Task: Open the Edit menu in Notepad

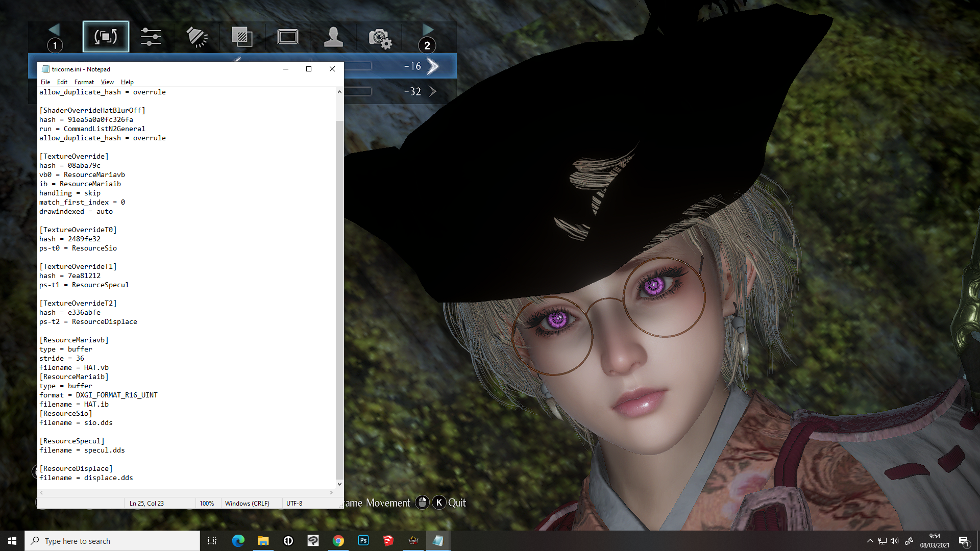Action: tap(62, 82)
